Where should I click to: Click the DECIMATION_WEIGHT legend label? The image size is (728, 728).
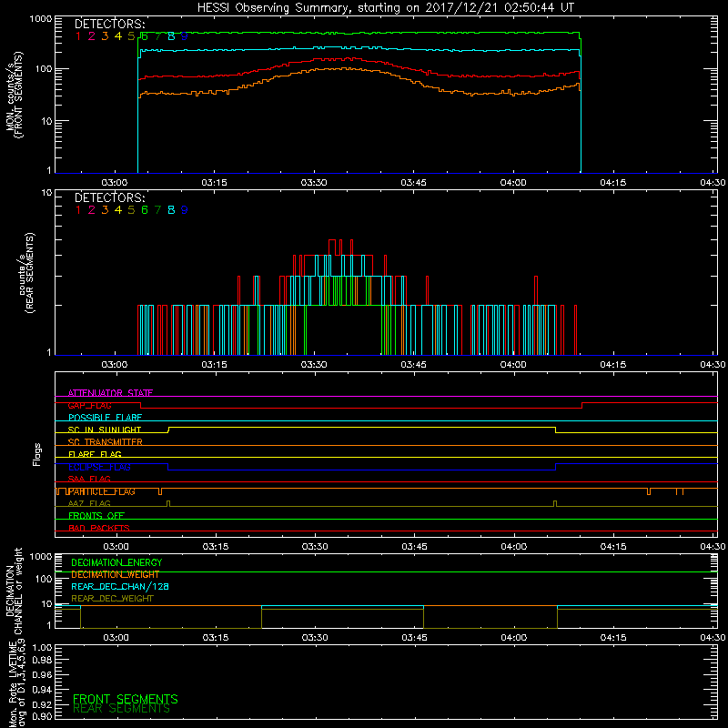pos(116,574)
